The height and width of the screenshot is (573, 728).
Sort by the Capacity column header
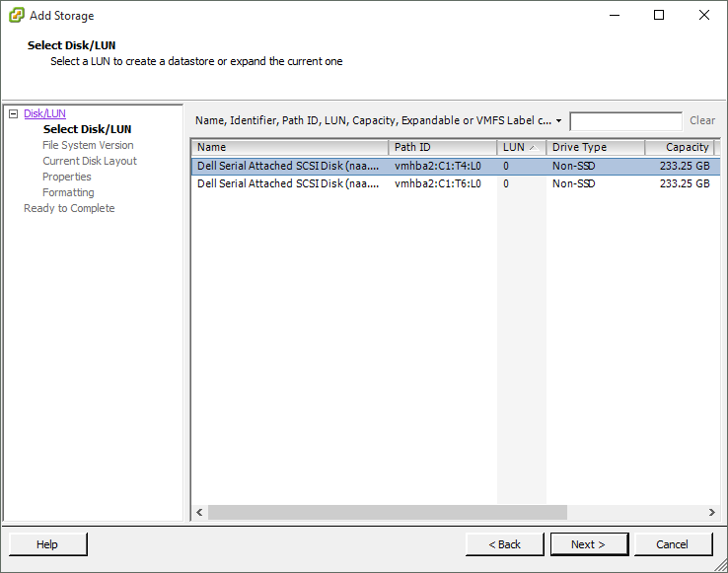coord(680,147)
